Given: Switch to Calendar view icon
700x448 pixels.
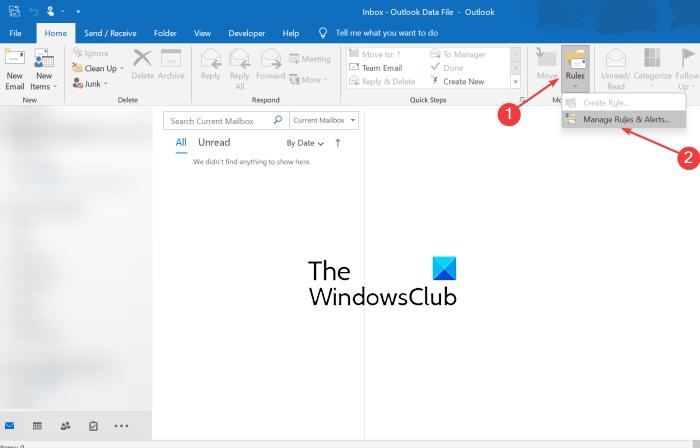Looking at the screenshot, I should [x=37, y=425].
